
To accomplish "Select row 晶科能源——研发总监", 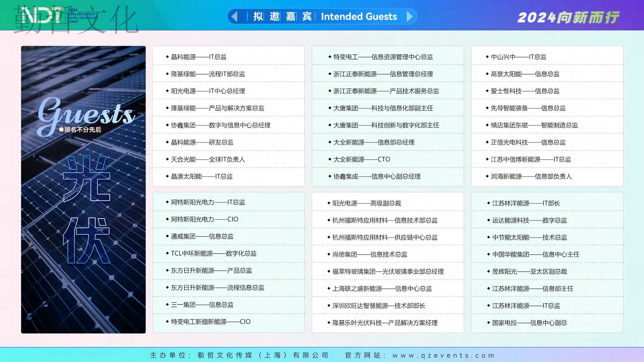I will coord(228,142).
